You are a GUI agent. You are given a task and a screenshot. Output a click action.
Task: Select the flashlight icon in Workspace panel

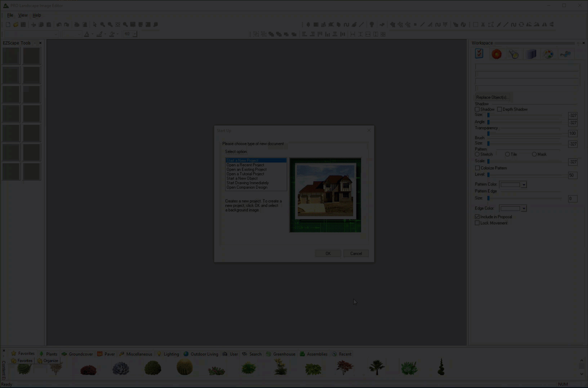click(514, 54)
